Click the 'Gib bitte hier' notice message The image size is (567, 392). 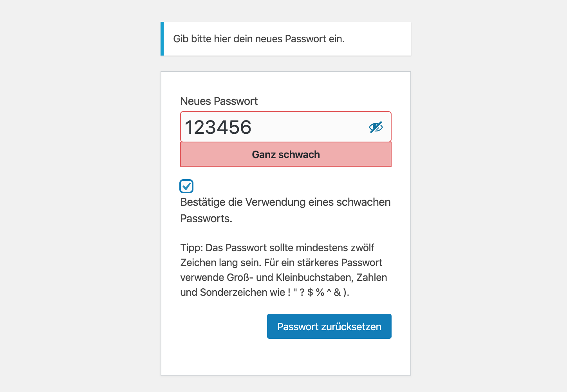[x=259, y=39]
